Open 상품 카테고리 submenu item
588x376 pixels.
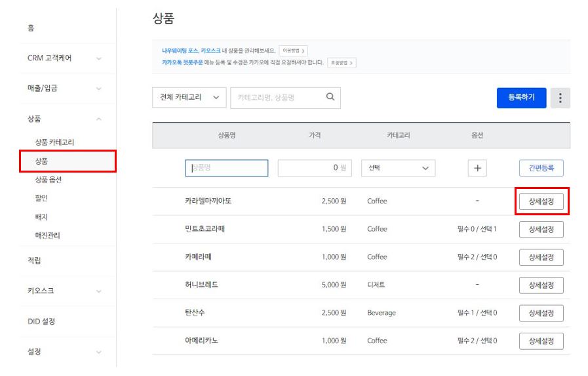point(55,142)
